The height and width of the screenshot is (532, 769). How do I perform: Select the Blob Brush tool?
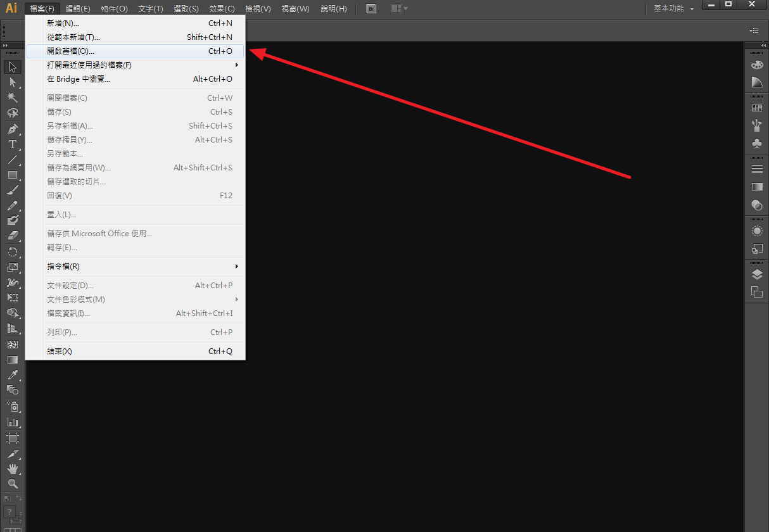pyautogui.click(x=12, y=221)
